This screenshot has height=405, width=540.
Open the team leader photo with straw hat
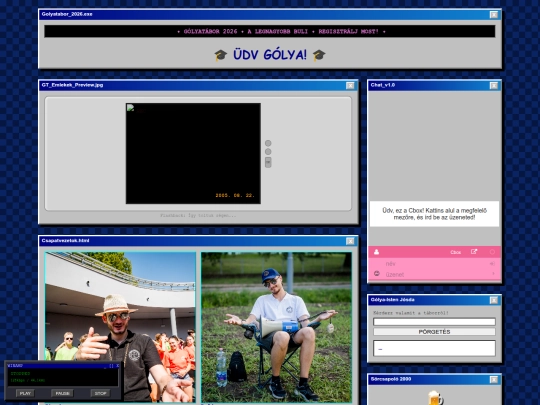pyautogui.click(x=120, y=327)
